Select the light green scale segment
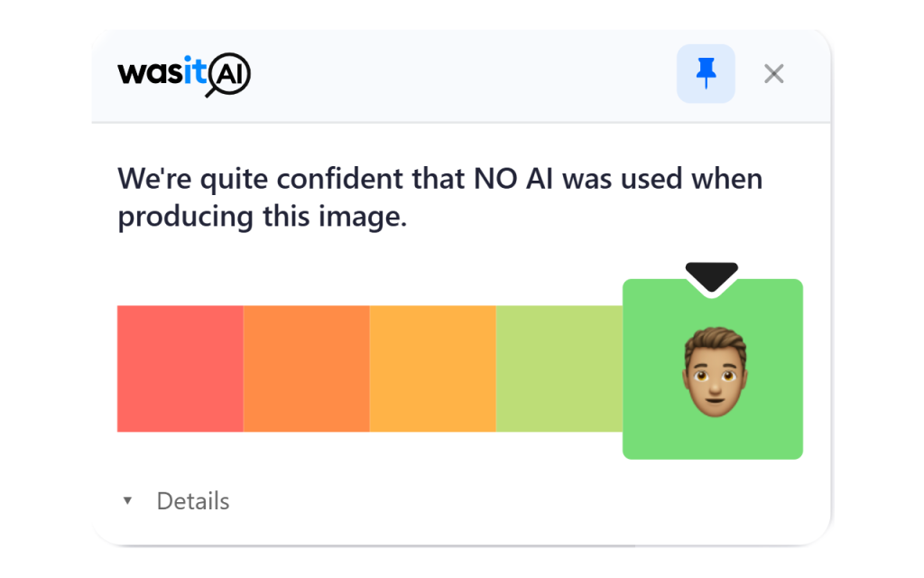This screenshot has height=578, width=924. tap(559, 368)
